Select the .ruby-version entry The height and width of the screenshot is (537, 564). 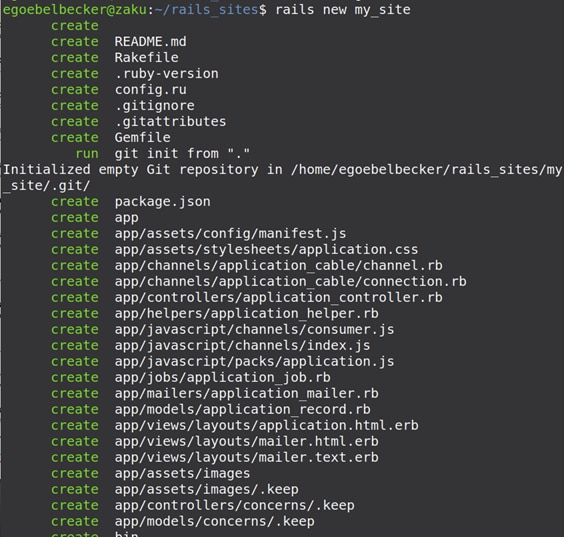(x=167, y=74)
